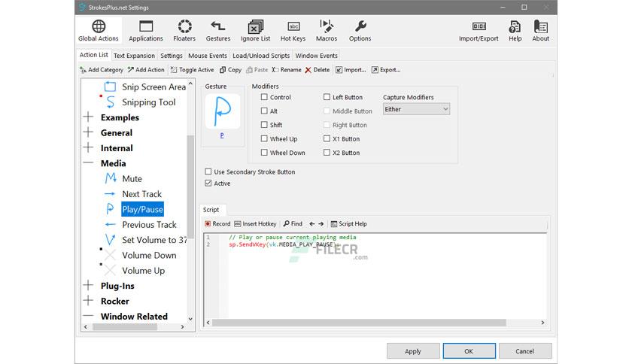Screen dimensions: 629x364
Task: Click Add Action in toolbar
Action: click(x=146, y=70)
